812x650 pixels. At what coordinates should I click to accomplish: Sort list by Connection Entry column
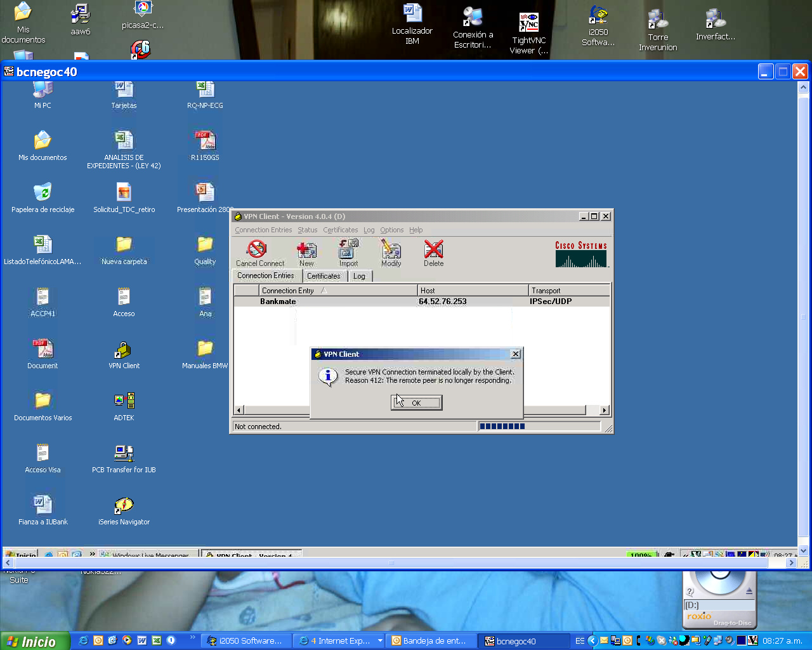click(338, 290)
